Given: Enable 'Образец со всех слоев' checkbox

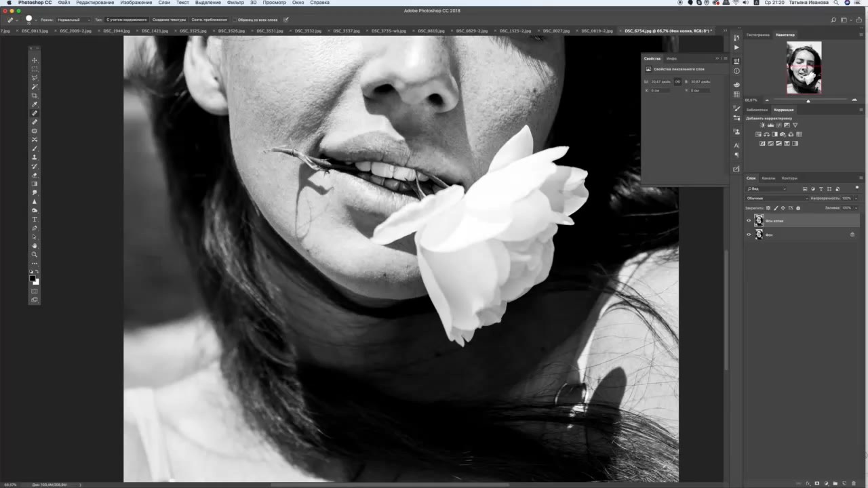Looking at the screenshot, I should coord(235,20).
